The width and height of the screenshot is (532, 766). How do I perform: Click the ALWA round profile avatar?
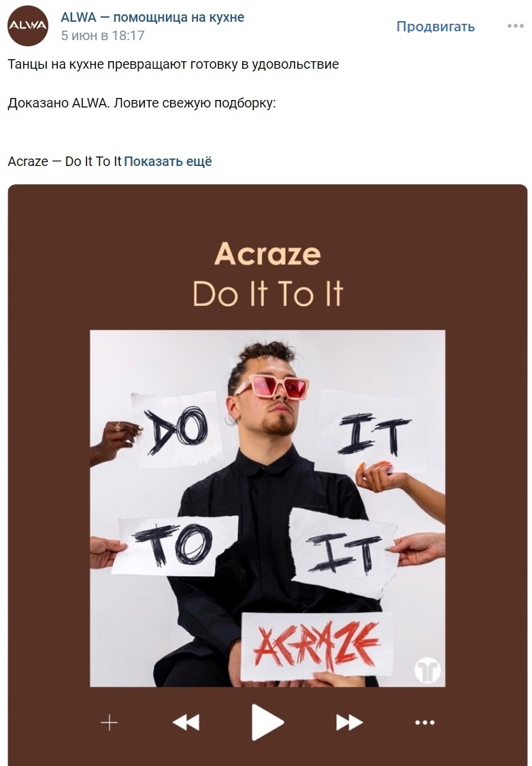(28, 26)
